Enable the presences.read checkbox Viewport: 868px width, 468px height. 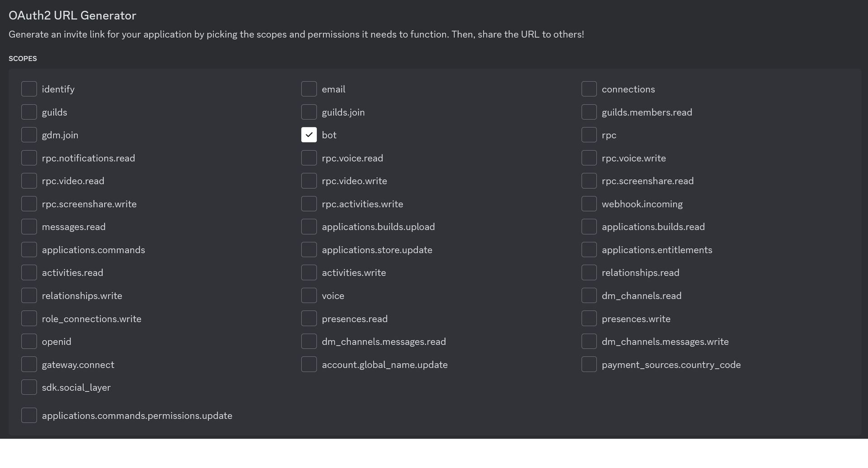click(309, 318)
